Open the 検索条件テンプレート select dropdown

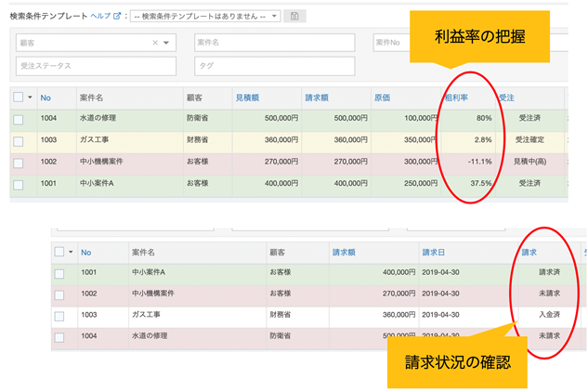pyautogui.click(x=203, y=17)
